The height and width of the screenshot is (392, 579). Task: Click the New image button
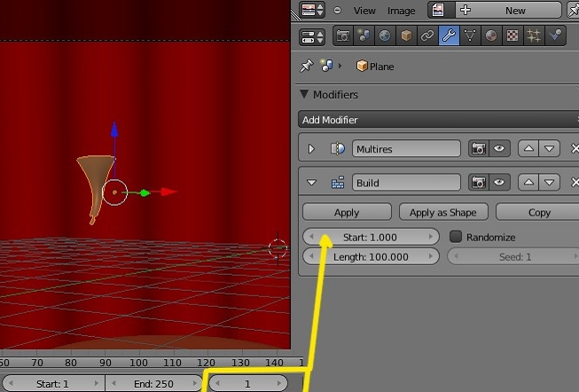pyautogui.click(x=515, y=11)
